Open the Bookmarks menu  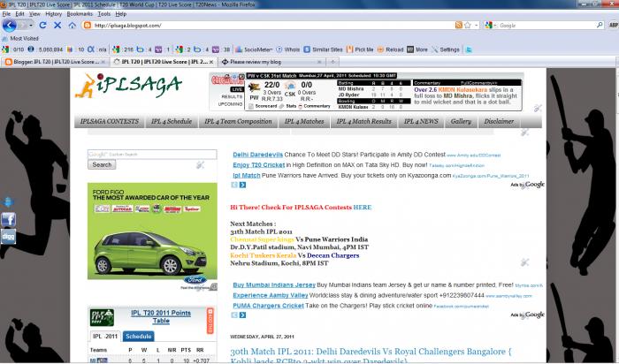pyautogui.click(x=80, y=14)
